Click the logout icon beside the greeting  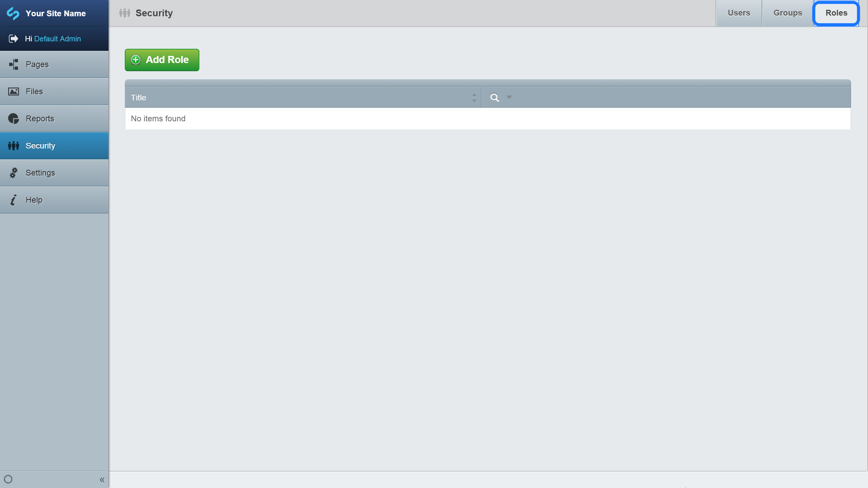[13, 39]
